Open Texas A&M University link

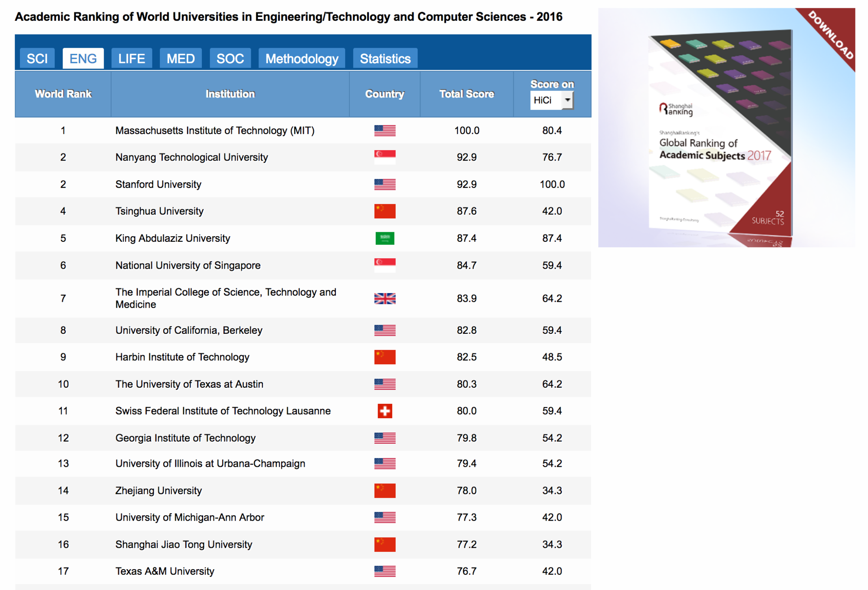coord(164,571)
